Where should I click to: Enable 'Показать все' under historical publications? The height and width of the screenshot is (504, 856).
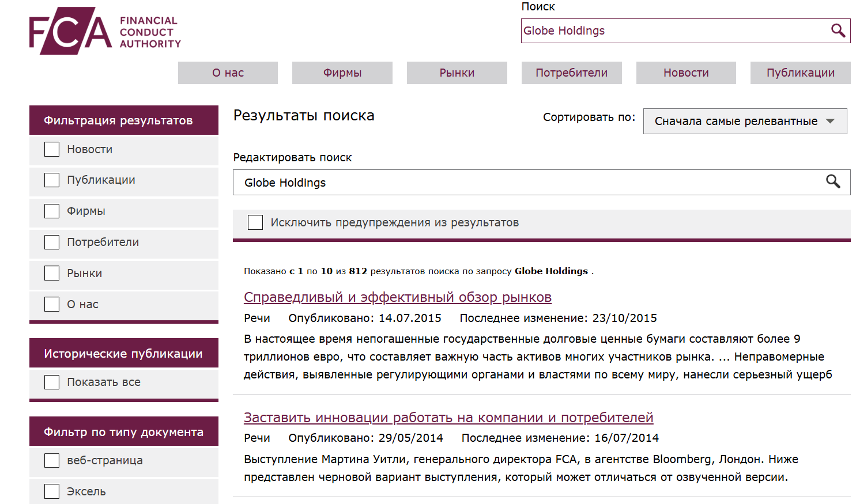(x=51, y=381)
